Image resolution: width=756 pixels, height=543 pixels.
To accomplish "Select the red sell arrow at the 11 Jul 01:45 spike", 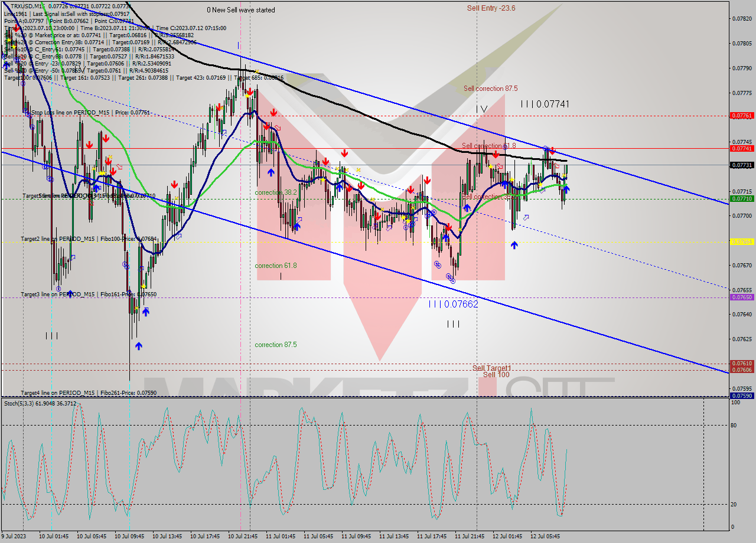I will pyautogui.click(x=273, y=112).
